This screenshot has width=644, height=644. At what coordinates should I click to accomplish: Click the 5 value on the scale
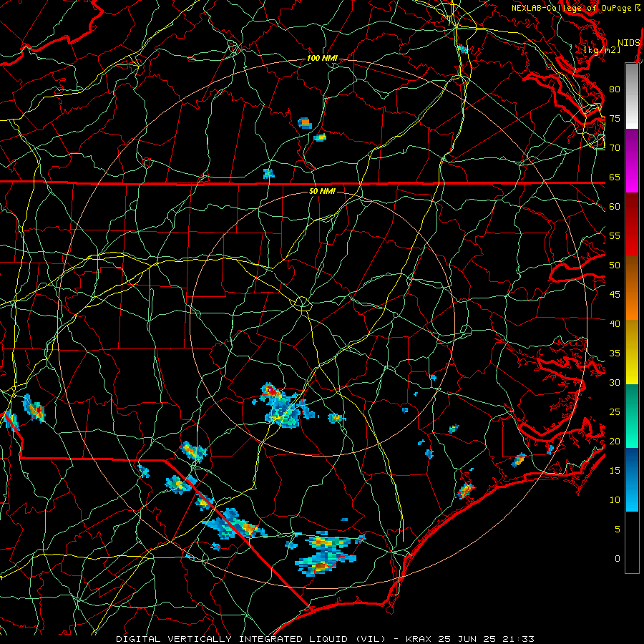[618, 530]
